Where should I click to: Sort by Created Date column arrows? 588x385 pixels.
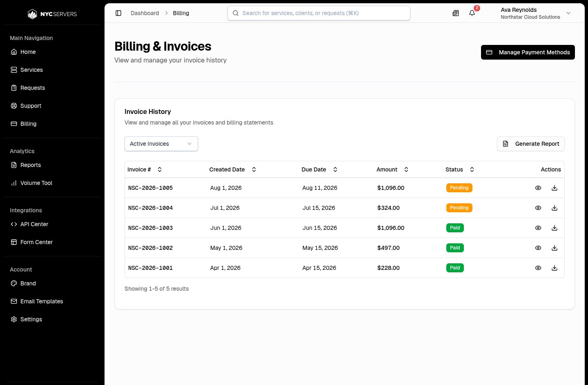tap(254, 169)
